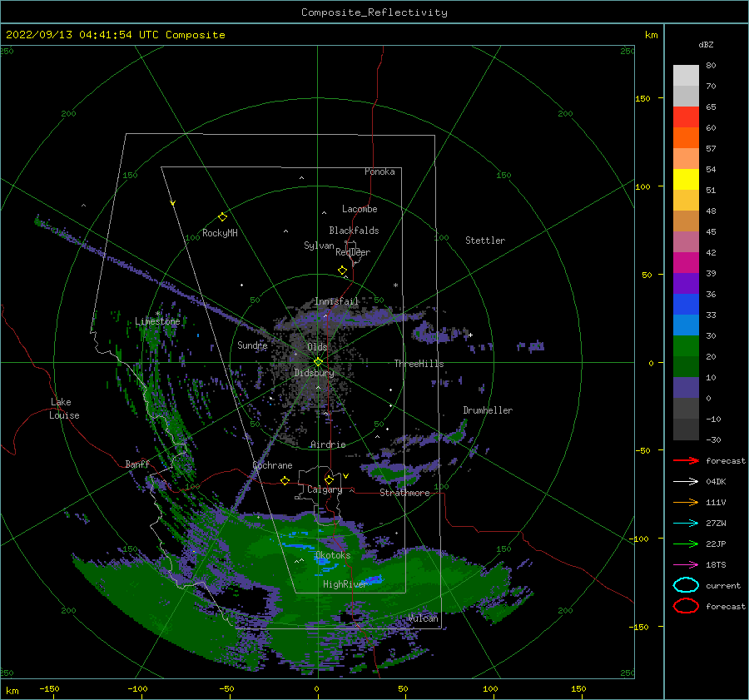Click the white 04DK arrow legend icon
Viewport: 749px width, 700px height.
[686, 482]
